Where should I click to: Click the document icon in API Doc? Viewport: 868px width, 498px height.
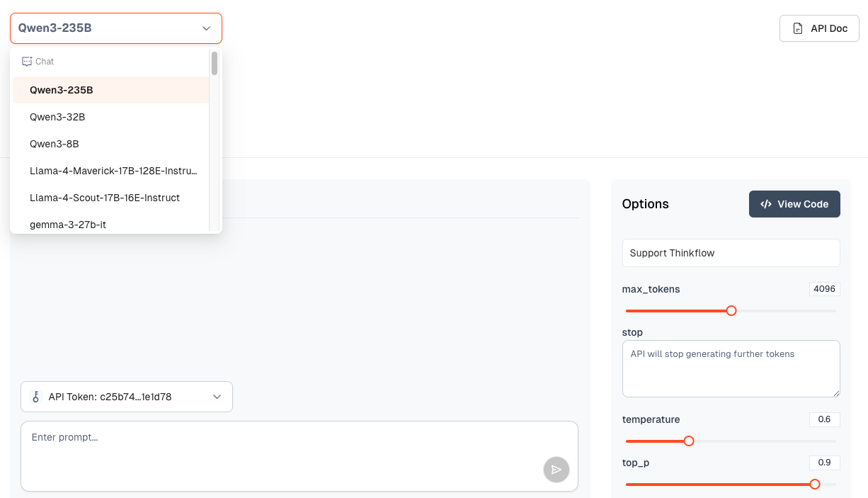pos(798,29)
